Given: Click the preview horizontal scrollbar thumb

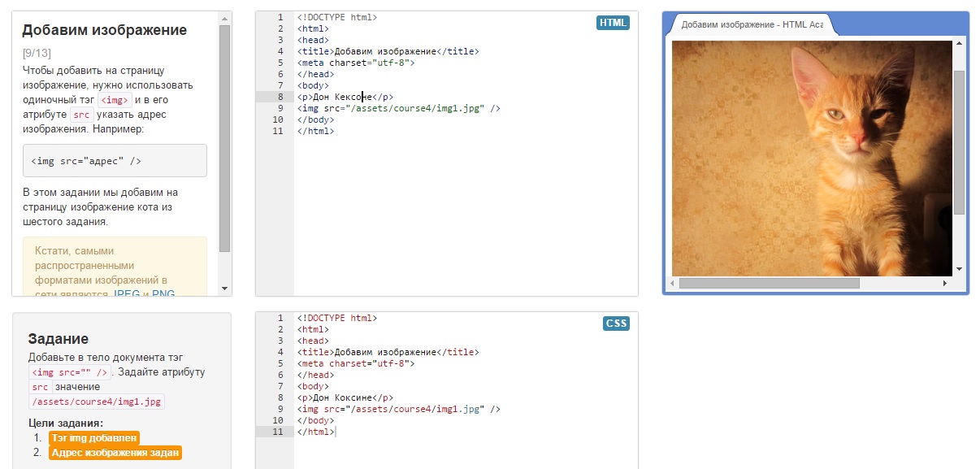Looking at the screenshot, I should coord(769,283).
